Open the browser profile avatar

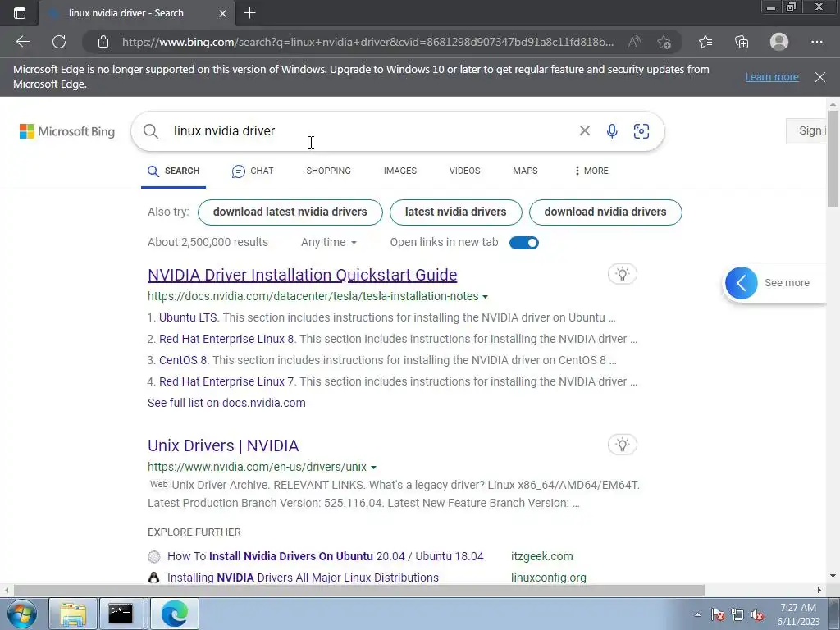[779, 42]
